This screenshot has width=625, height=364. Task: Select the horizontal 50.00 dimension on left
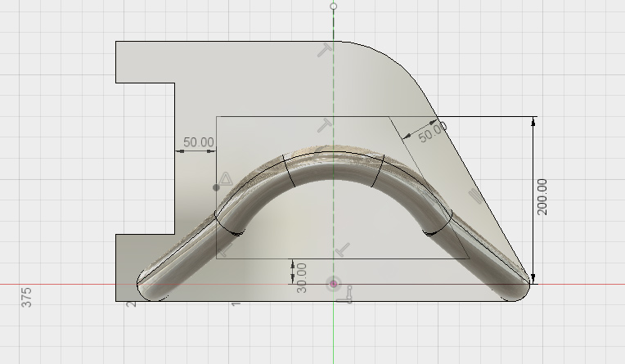[198, 142]
